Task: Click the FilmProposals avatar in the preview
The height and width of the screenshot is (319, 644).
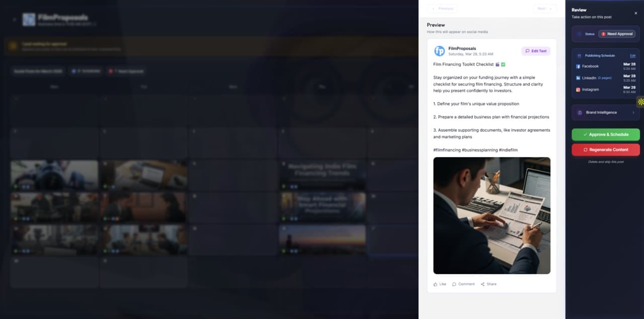Action: [440, 51]
